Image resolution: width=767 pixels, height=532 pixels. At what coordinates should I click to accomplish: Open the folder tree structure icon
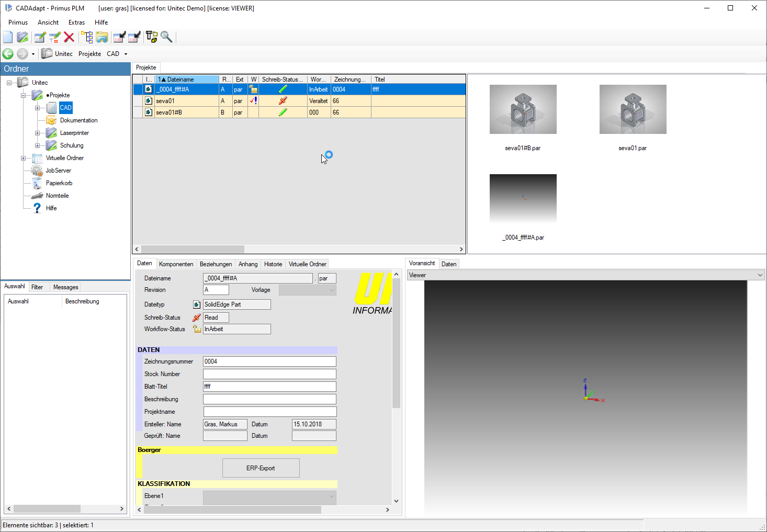[87, 37]
